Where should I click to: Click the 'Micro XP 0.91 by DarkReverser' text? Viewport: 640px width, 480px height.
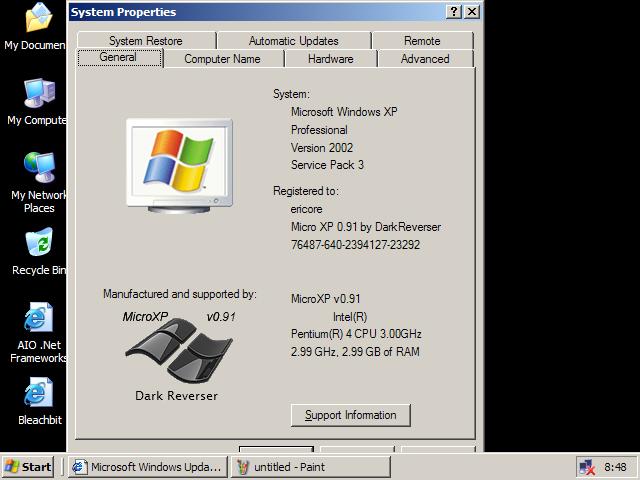(366, 227)
